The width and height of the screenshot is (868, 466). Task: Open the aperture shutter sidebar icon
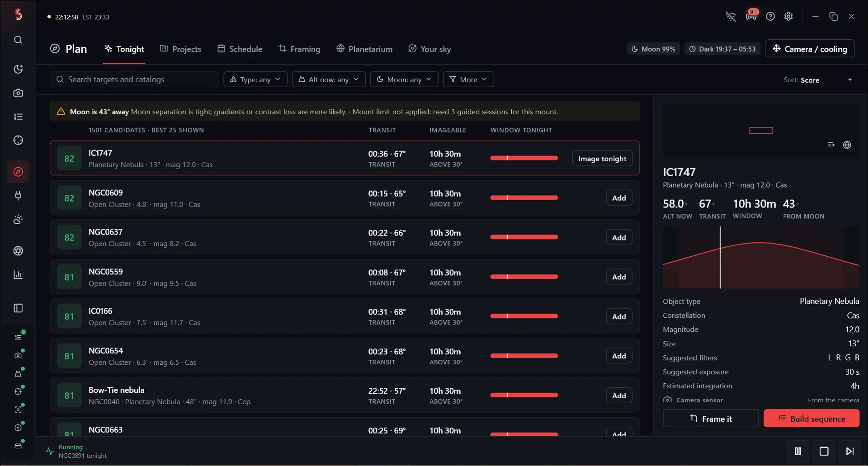(x=18, y=251)
